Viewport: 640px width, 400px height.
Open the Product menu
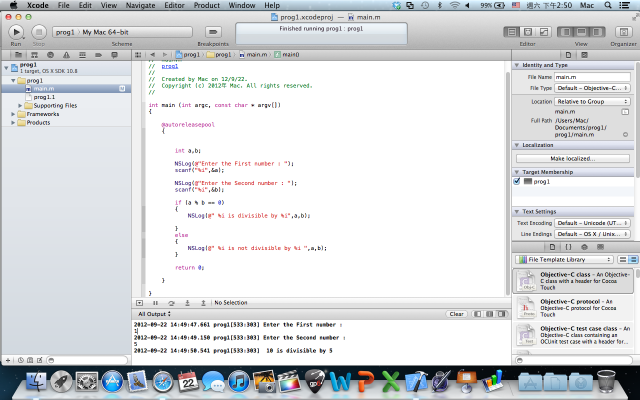pyautogui.click(x=207, y=5)
